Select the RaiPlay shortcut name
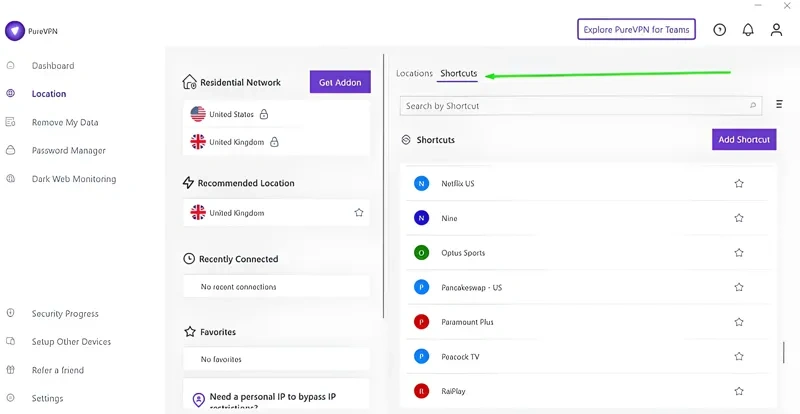Image resolution: width=800 pixels, height=414 pixels. [453, 392]
